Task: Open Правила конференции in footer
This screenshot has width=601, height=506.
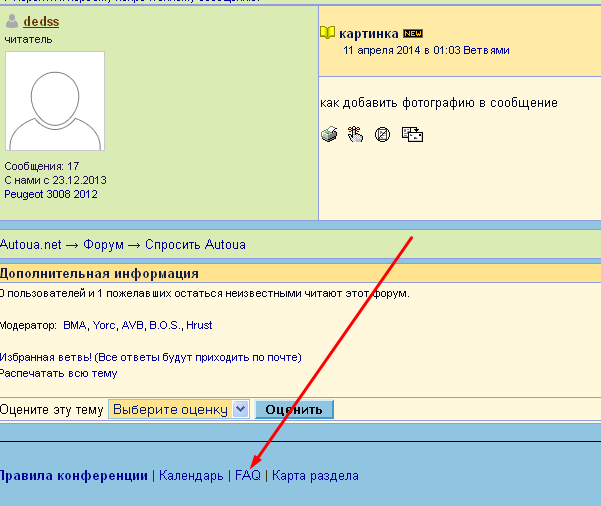Action: [74, 476]
